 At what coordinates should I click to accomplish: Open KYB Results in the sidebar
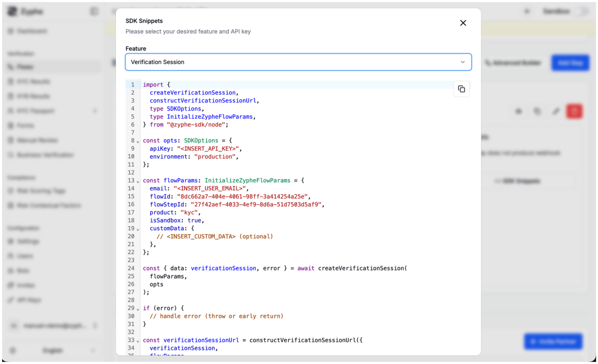pyautogui.click(x=33, y=96)
